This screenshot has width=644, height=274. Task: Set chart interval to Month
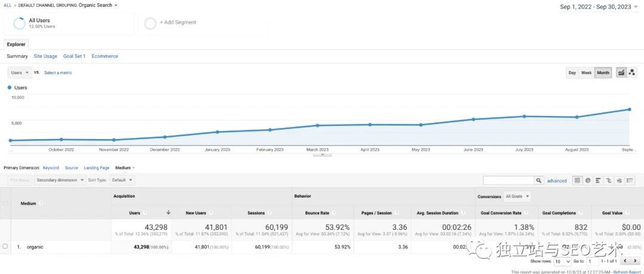point(603,73)
